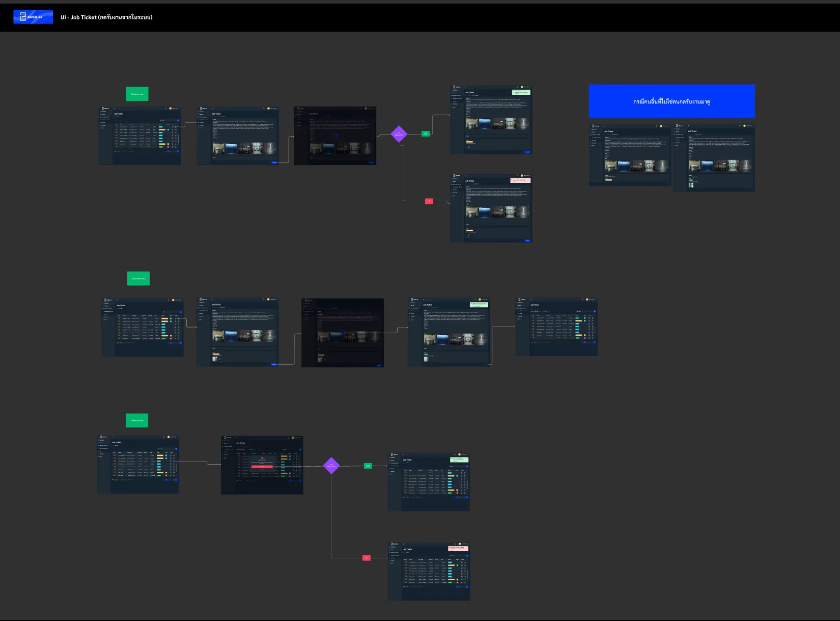Open the Job Ticket list frame starting third flow

click(x=138, y=464)
